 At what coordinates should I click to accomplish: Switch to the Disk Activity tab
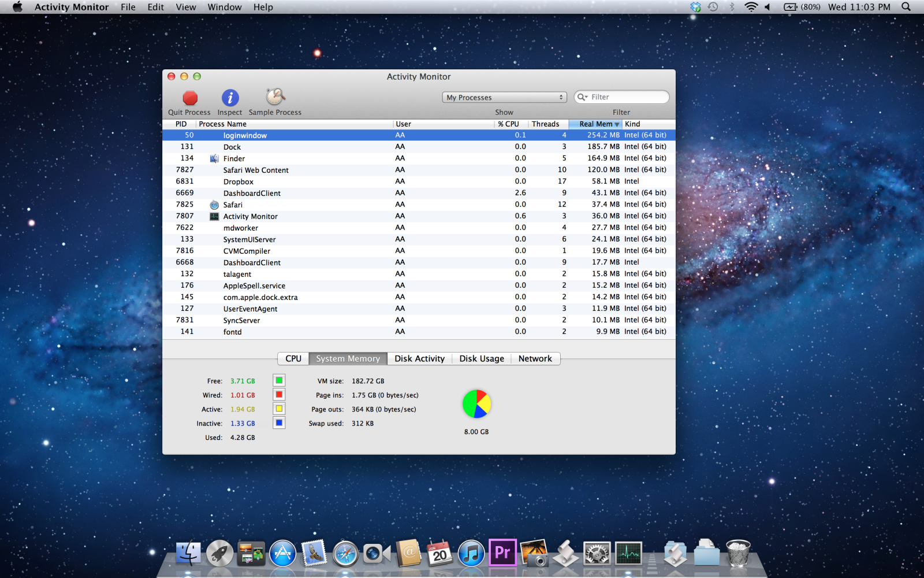tap(419, 359)
